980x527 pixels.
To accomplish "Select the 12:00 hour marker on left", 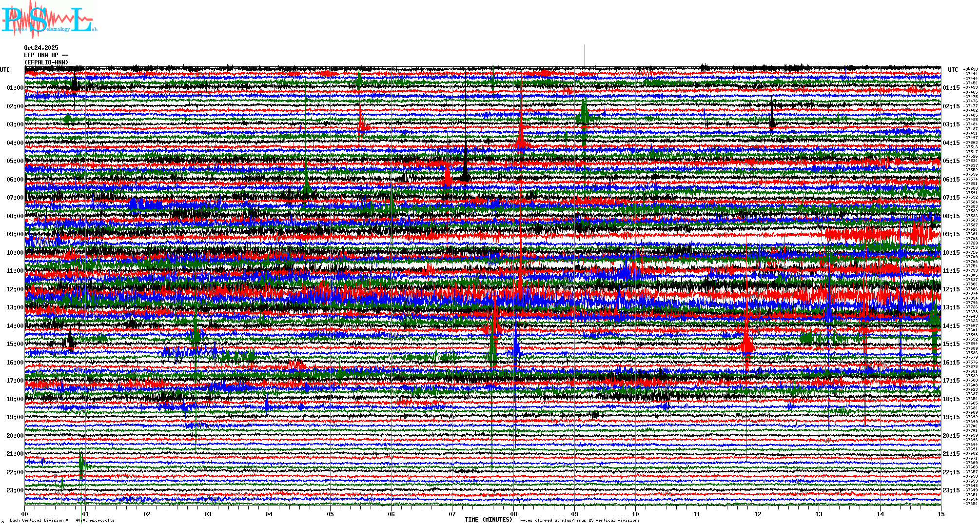I will pyautogui.click(x=15, y=289).
